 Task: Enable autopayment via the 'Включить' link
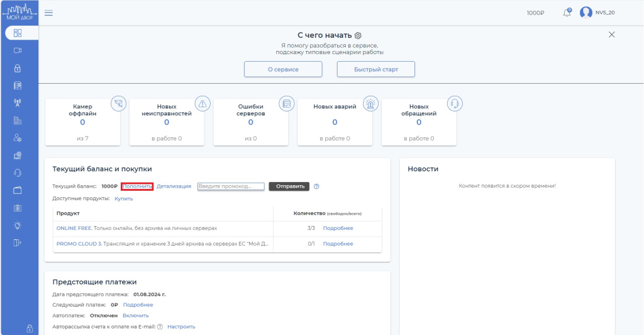point(135,315)
